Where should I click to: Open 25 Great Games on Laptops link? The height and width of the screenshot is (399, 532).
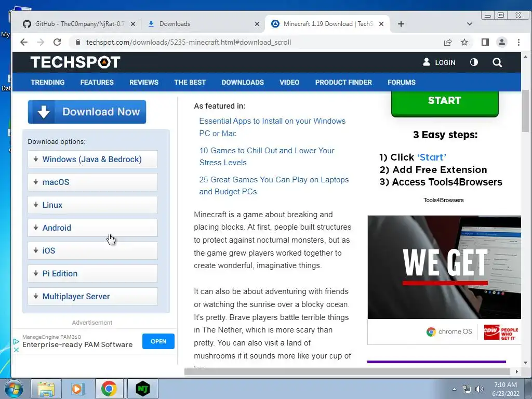(x=274, y=185)
